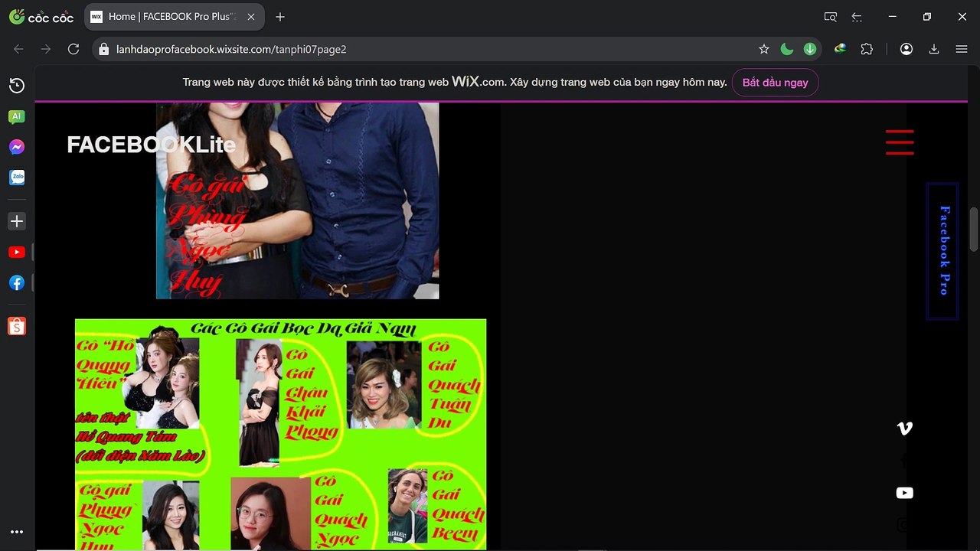Click the FACEBOOKLite site title
This screenshot has width=980, height=551.
tap(151, 144)
